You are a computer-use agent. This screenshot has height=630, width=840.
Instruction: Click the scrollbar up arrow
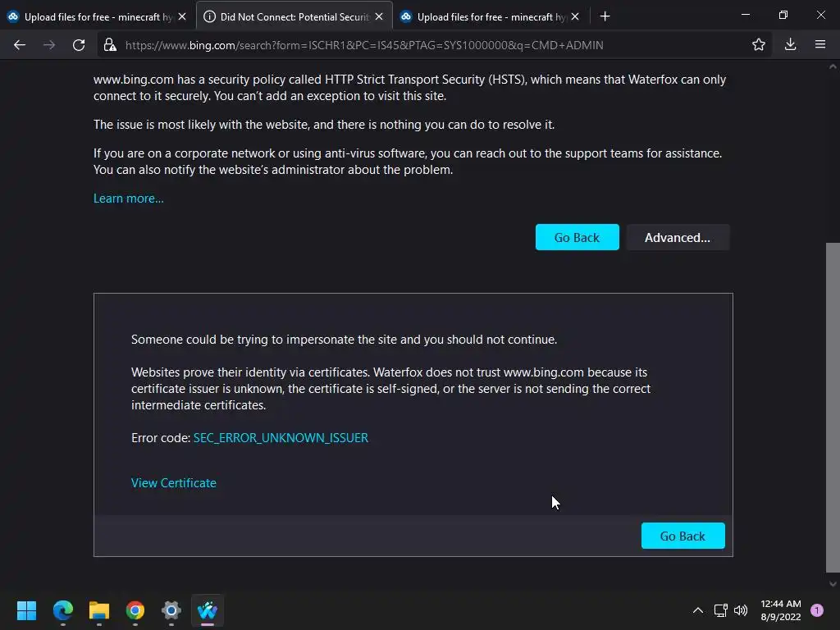click(x=833, y=66)
